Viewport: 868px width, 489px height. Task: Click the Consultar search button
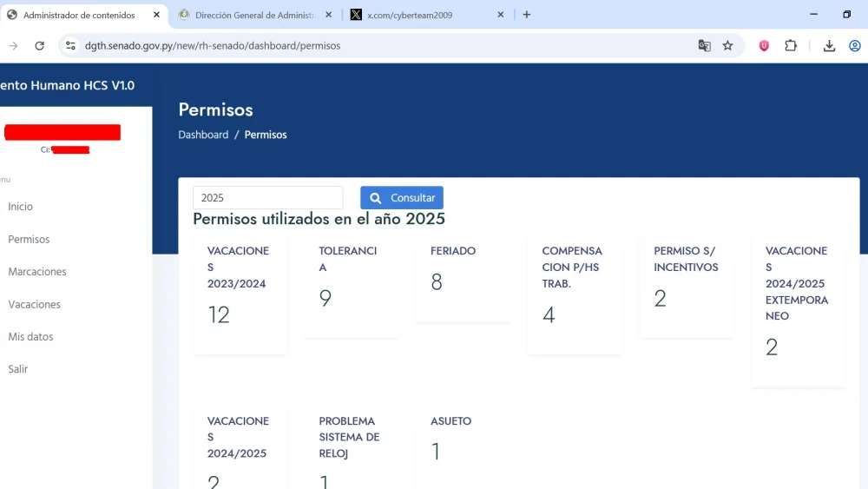(402, 198)
